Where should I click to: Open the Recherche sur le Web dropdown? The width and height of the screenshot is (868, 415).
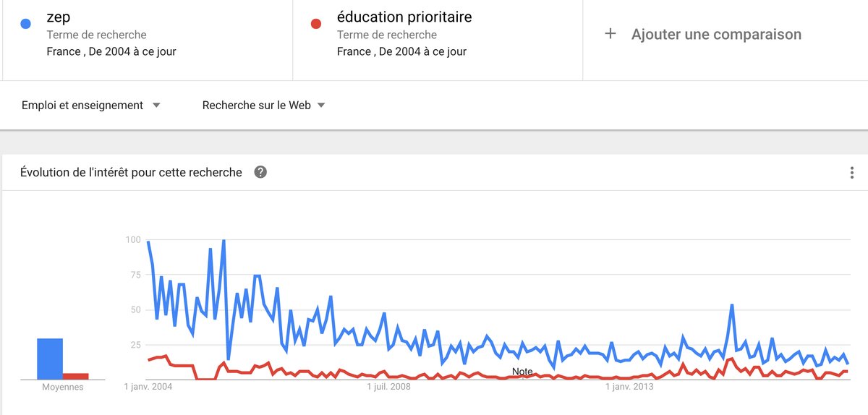pos(263,106)
